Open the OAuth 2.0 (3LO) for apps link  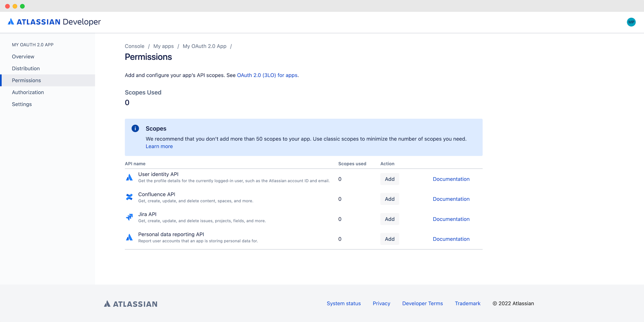267,75
